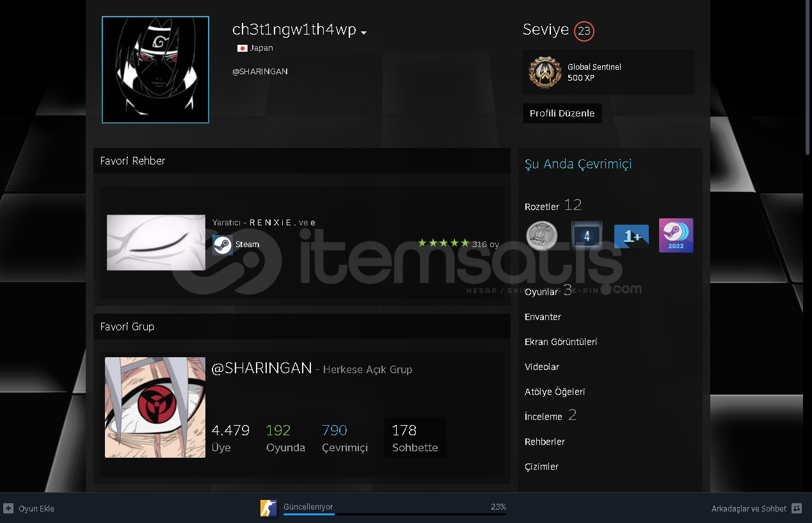This screenshot has height=523, width=812.
Task: View the 790 Çevrimiçi online count
Action: coord(345,438)
